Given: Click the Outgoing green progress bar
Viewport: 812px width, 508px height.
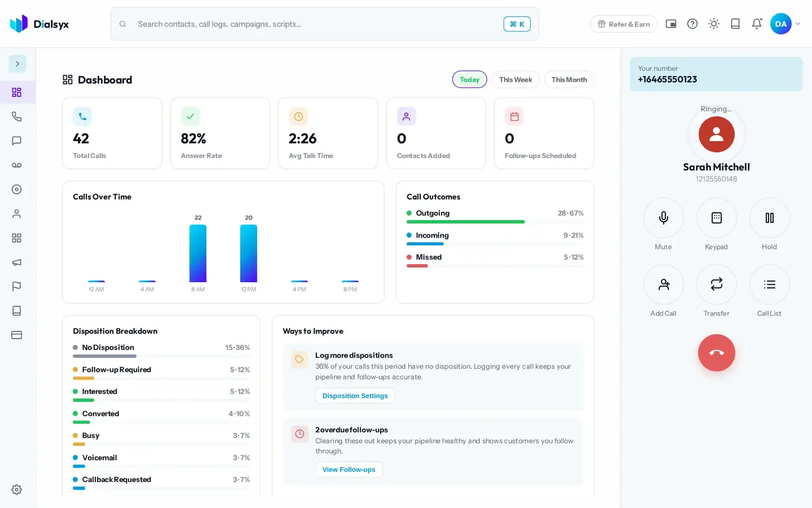Looking at the screenshot, I should [466, 222].
